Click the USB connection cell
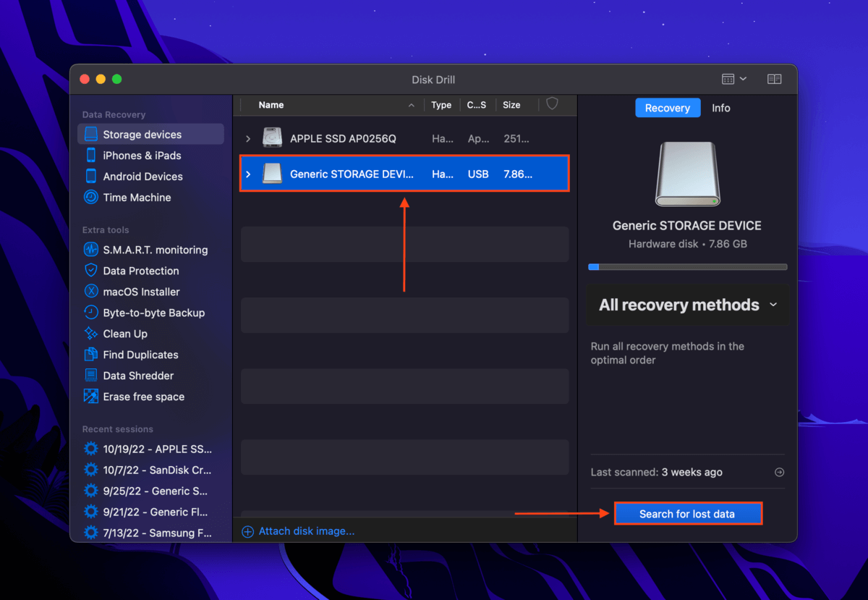The image size is (868, 600). tap(478, 174)
